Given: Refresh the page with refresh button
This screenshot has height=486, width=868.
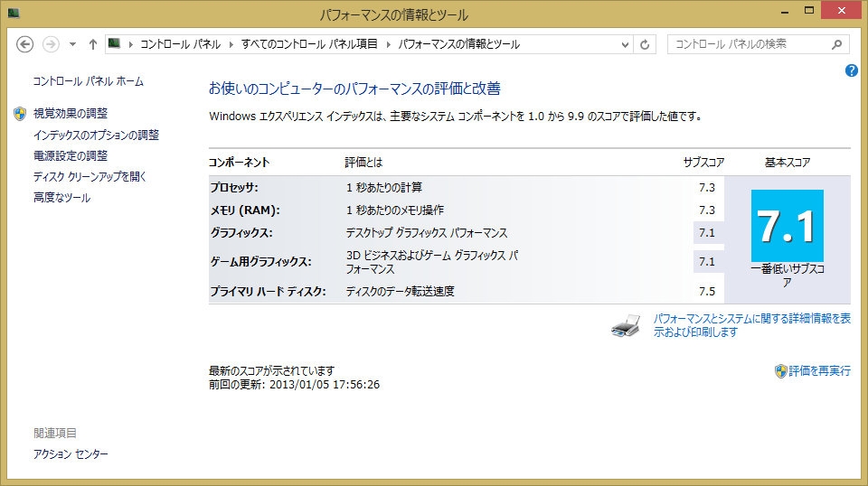Looking at the screenshot, I should coord(645,45).
